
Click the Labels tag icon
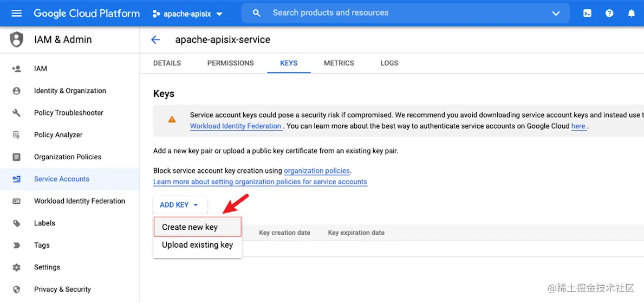coord(16,223)
